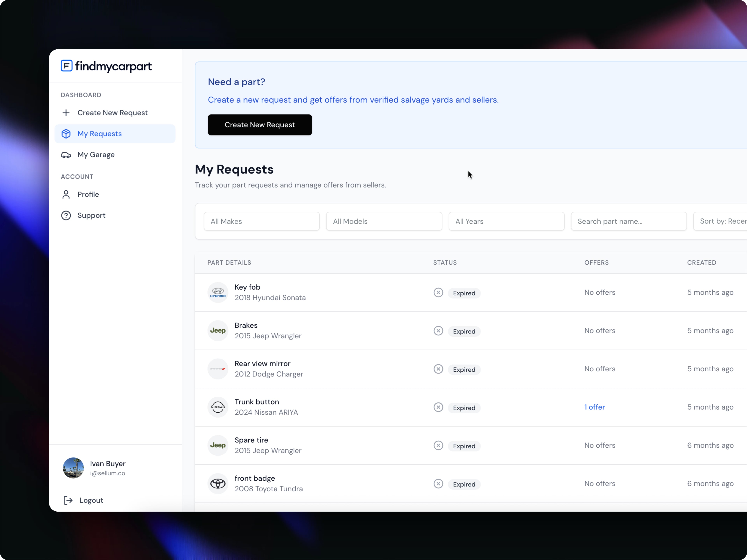This screenshot has width=747, height=560.
Task: Click the expired X icon in the front badge row
Action: click(438, 484)
